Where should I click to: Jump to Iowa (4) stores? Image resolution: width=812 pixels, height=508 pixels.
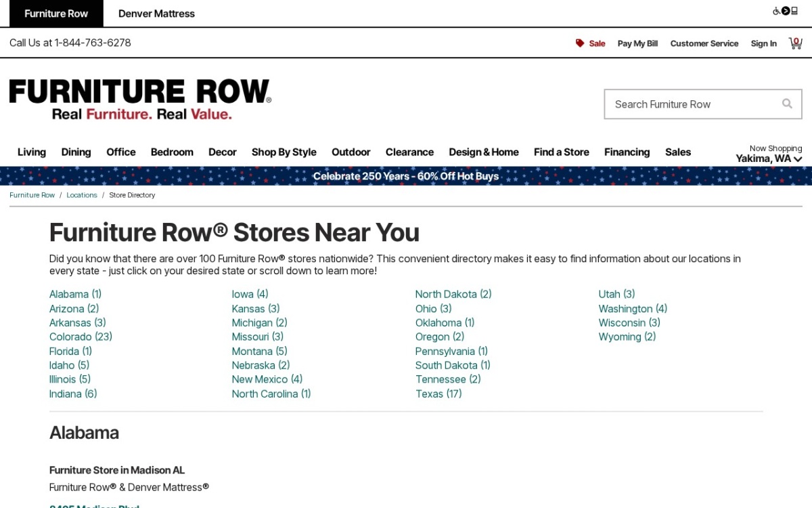[250, 294]
